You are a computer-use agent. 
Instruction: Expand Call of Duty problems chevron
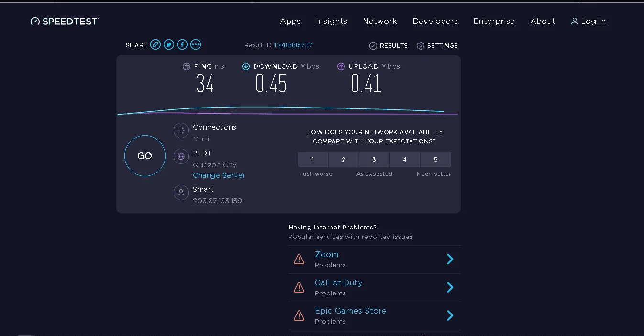pos(450,287)
